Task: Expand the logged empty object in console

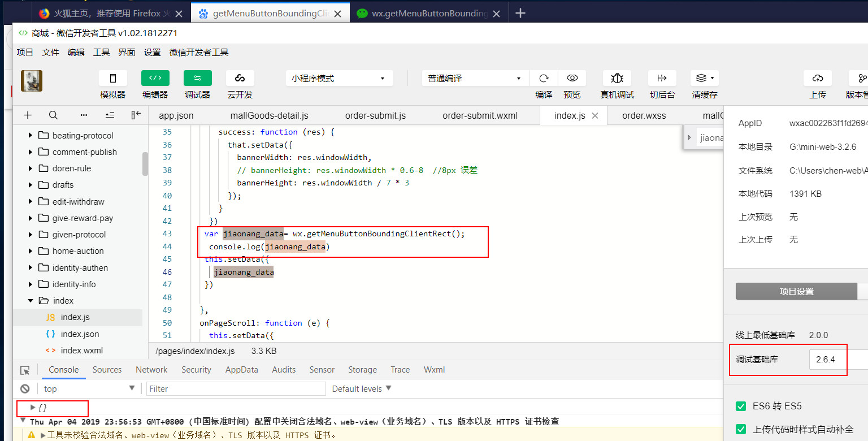Action: click(33, 408)
